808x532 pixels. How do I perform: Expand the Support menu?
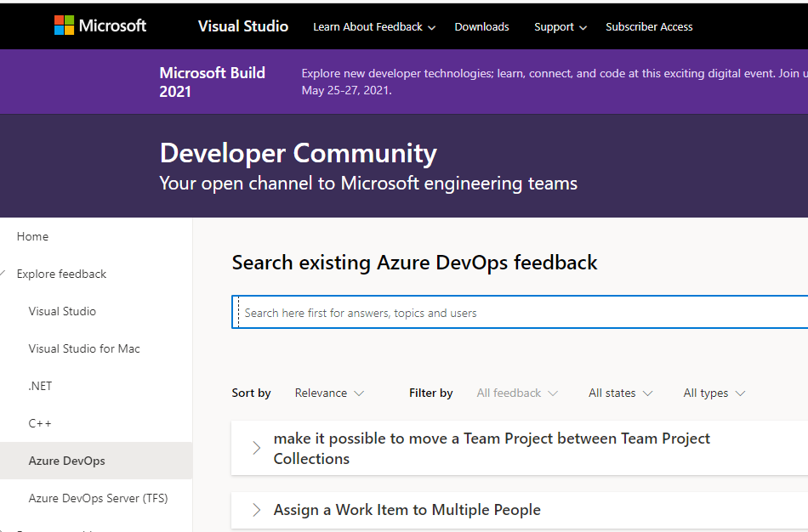[560, 27]
